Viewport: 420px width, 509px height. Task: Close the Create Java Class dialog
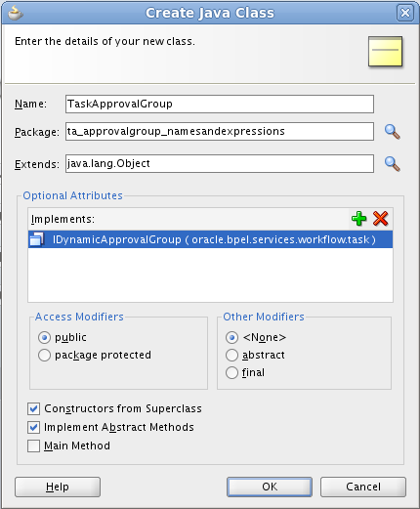pyautogui.click(x=404, y=13)
